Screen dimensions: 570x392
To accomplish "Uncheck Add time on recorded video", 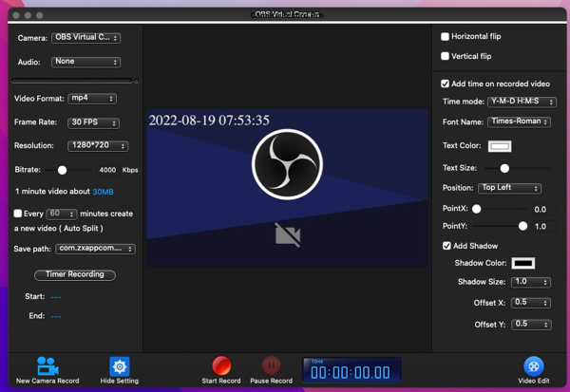I will click(445, 84).
